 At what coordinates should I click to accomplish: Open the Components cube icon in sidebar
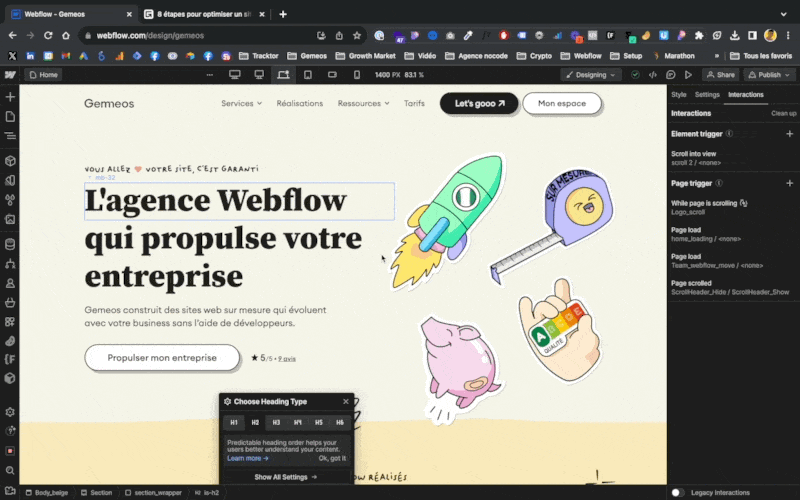(10, 161)
